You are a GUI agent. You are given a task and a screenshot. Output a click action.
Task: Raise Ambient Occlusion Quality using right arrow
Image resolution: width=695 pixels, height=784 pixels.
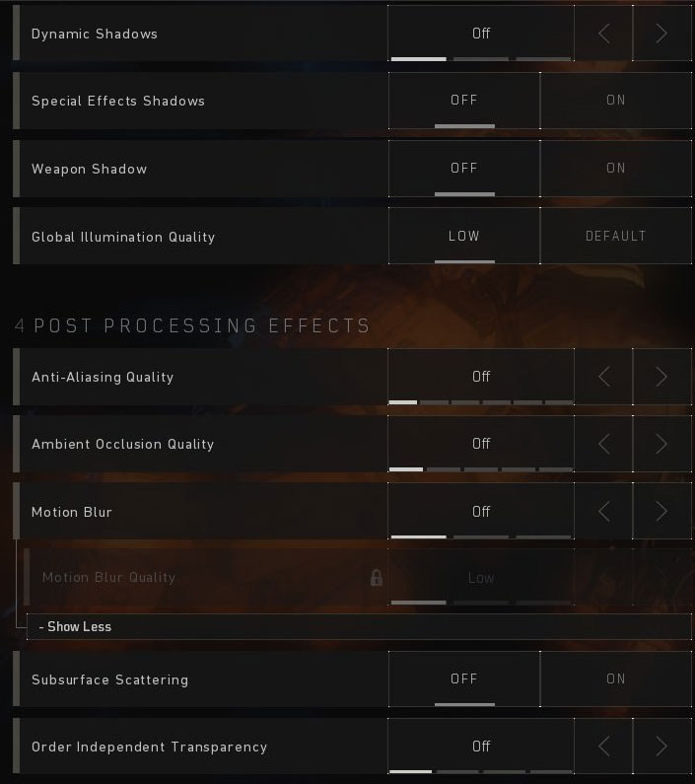[662, 444]
